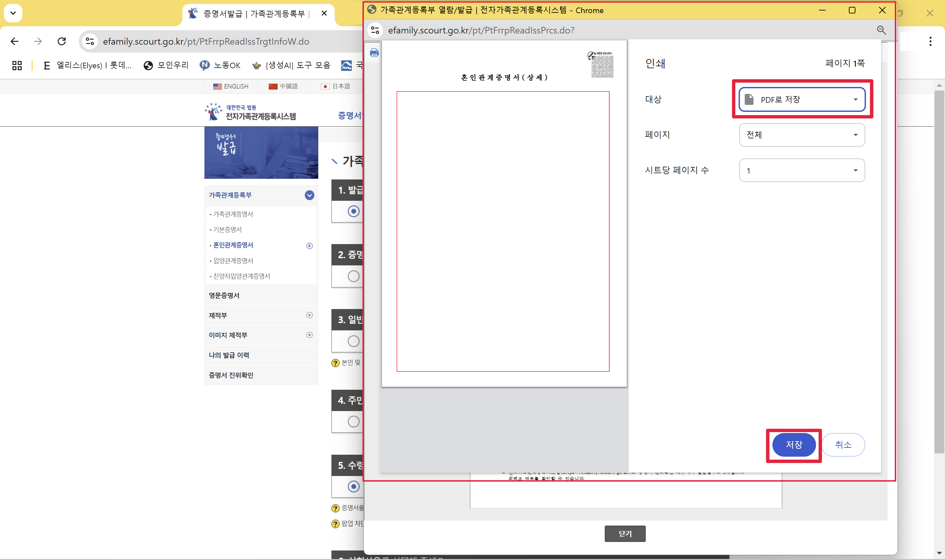This screenshot has width=945, height=560.
Task: Click the scroll down arrow on main page
Action: click(939, 553)
